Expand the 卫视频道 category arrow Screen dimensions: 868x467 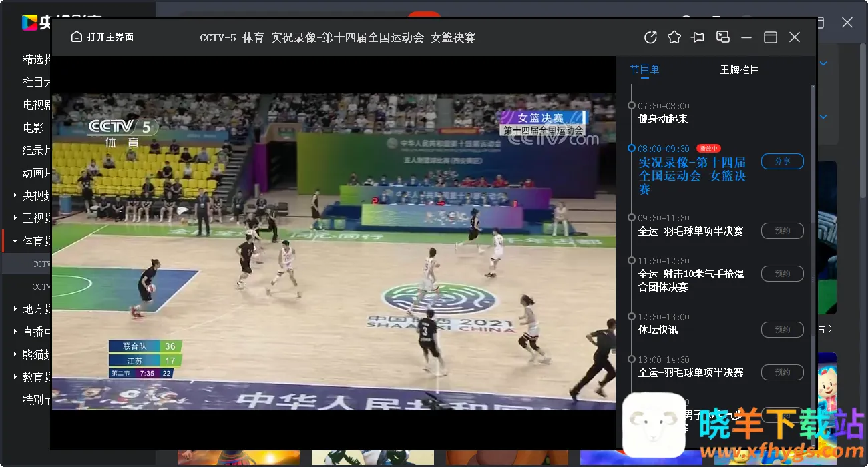(15, 218)
